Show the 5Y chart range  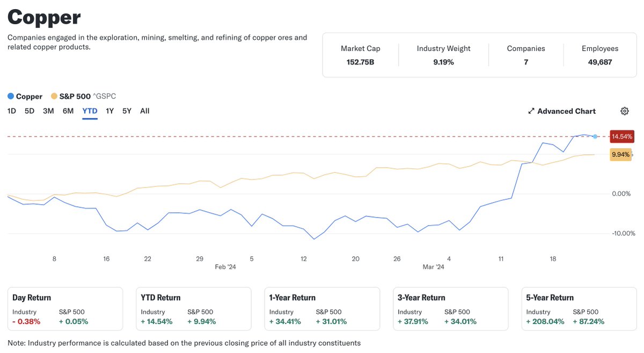tap(127, 111)
